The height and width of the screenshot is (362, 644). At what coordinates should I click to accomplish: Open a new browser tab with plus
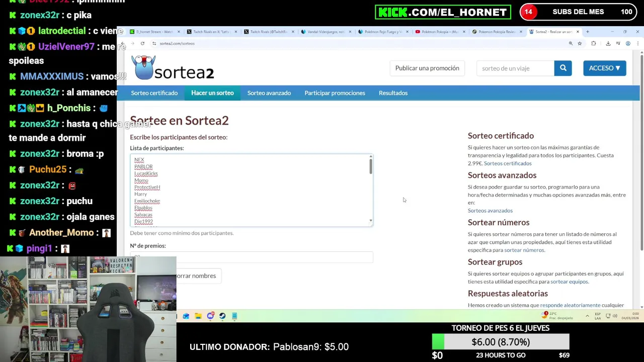[x=587, y=32]
